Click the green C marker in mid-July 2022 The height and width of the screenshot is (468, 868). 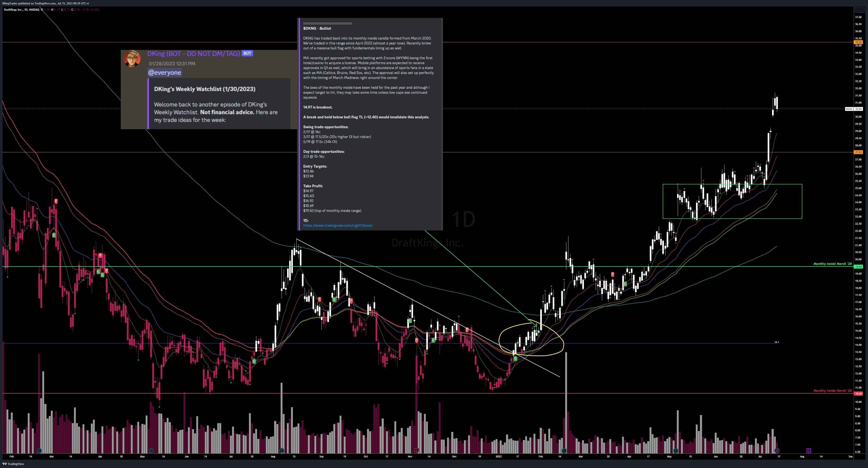click(254, 361)
